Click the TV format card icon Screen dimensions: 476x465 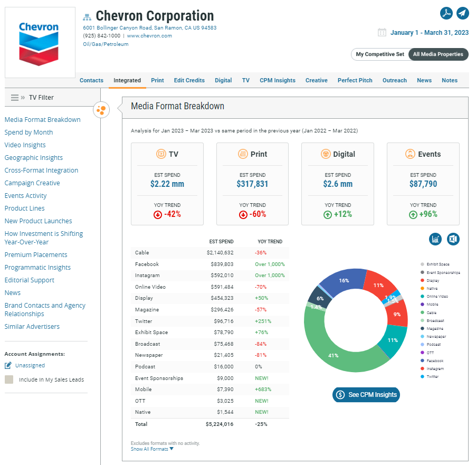[161, 154]
